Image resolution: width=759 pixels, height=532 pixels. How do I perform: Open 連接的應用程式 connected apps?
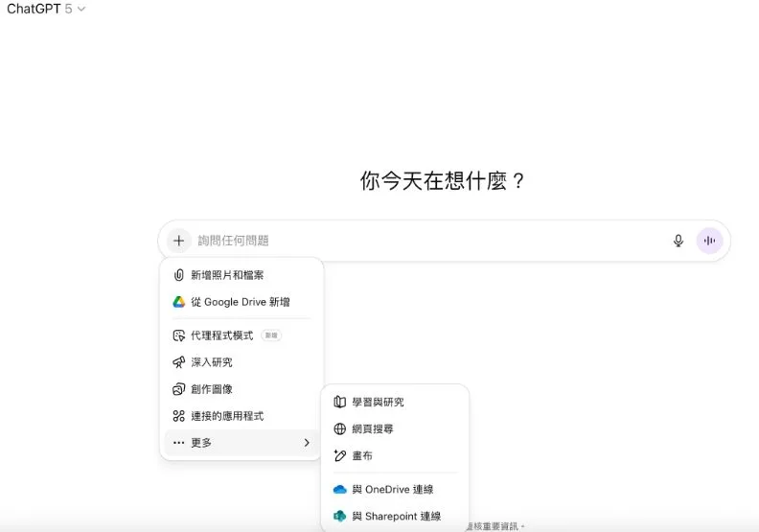point(241,416)
